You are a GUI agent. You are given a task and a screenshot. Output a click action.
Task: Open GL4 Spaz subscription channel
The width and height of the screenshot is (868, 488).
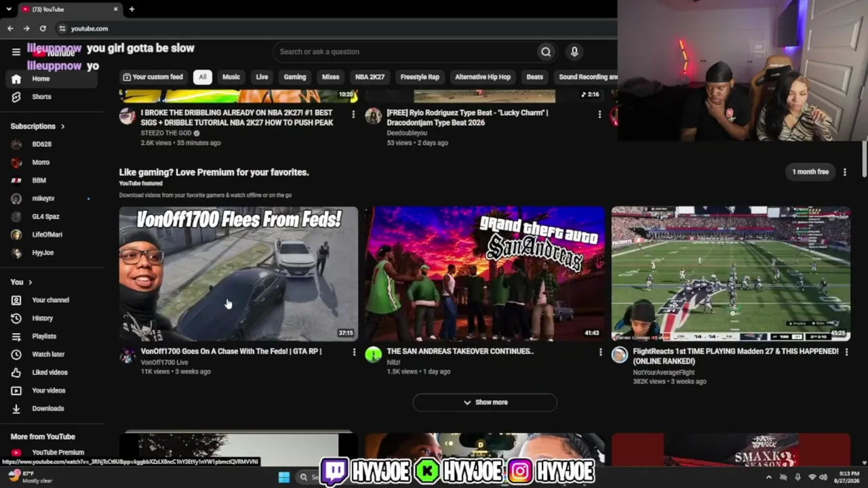[52, 217]
